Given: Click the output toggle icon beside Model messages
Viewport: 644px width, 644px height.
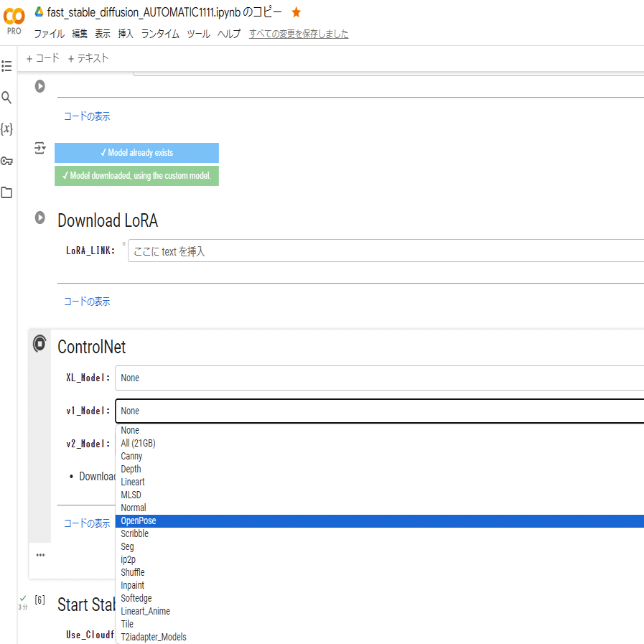Looking at the screenshot, I should (39, 148).
